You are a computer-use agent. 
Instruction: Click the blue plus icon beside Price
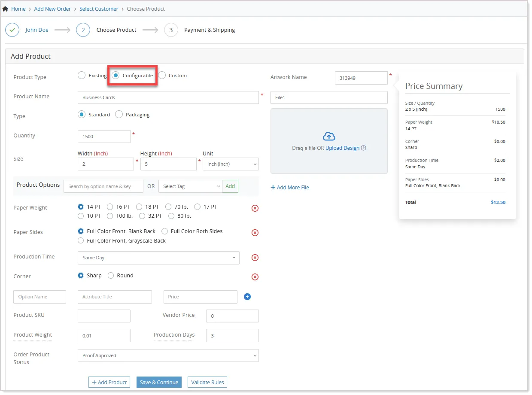[247, 297]
